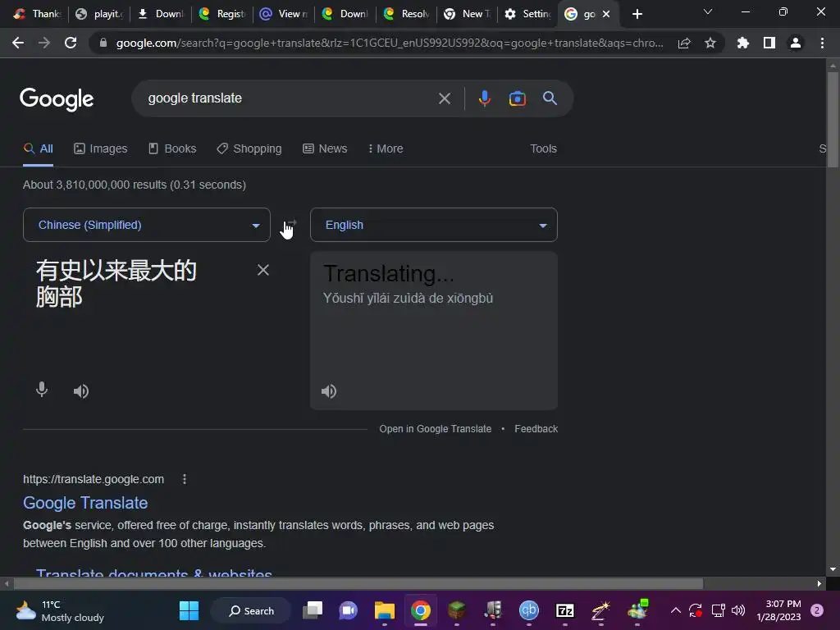Expand English target language dropdown
Viewport: 840px width, 630px height.
click(434, 225)
